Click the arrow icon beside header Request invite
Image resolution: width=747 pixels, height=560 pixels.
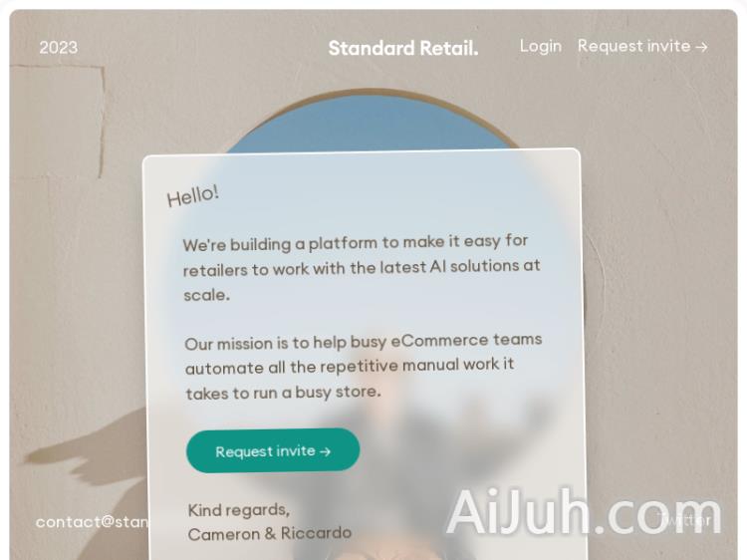click(x=701, y=47)
